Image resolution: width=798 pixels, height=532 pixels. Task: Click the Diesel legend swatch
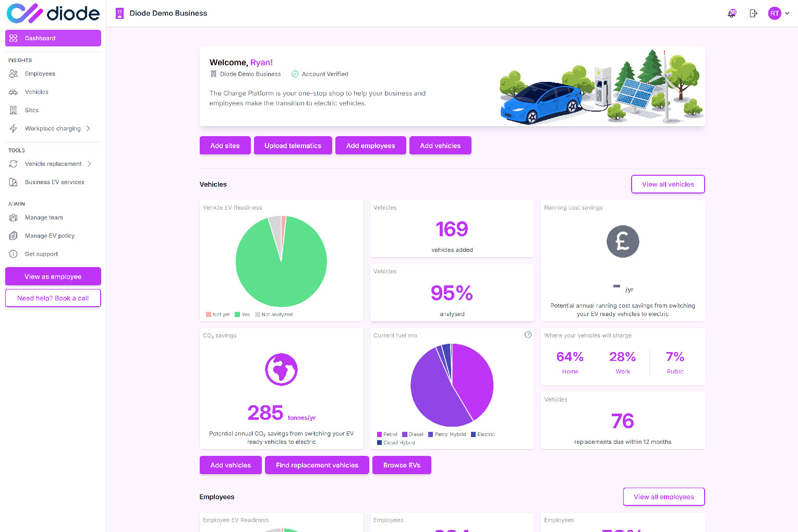click(x=405, y=434)
